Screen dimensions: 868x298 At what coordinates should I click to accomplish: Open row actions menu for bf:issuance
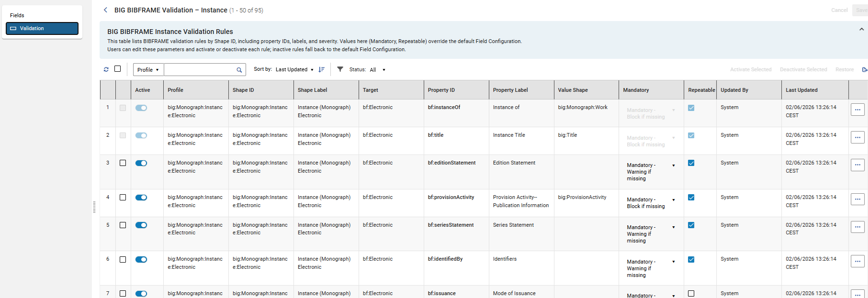(857, 294)
